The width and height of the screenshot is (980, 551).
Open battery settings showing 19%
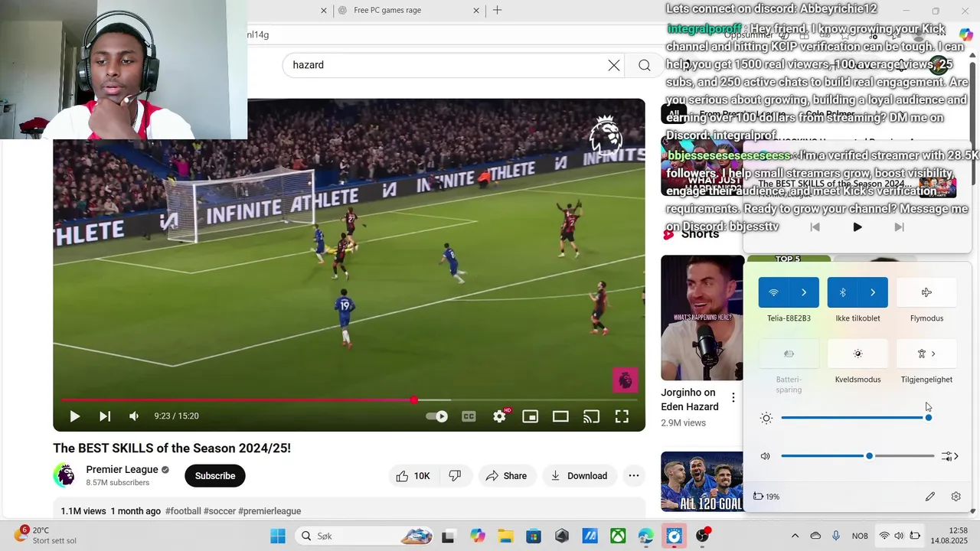coord(766,497)
